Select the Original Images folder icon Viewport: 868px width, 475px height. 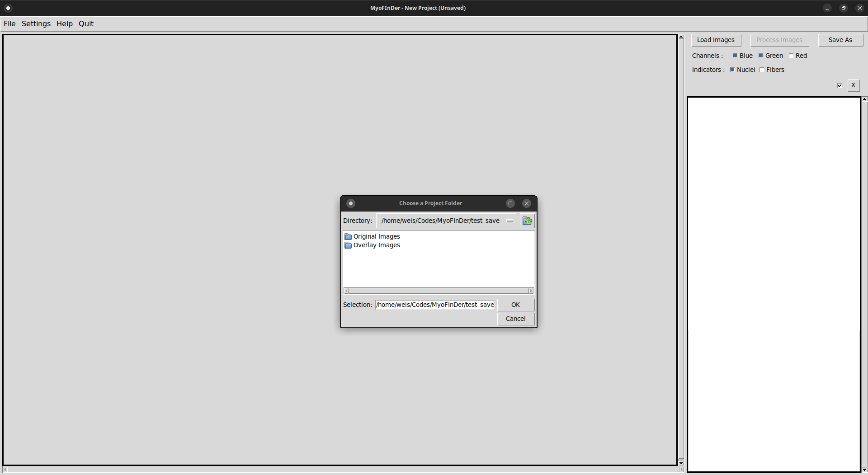(x=348, y=237)
